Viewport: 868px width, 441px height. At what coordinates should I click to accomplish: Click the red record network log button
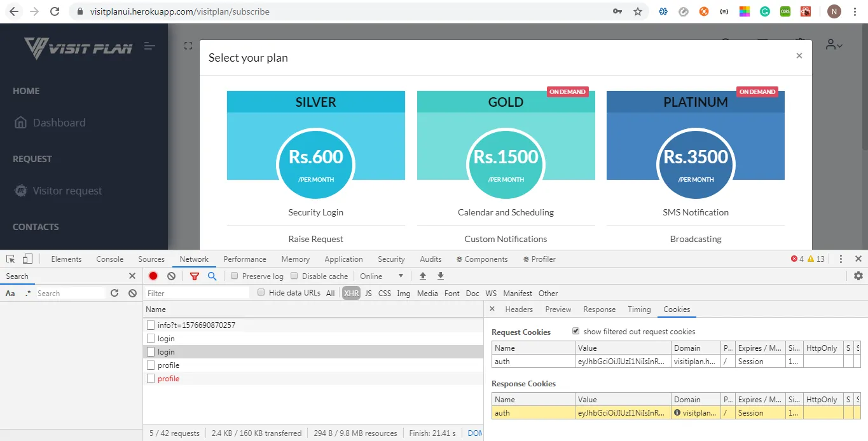click(x=153, y=276)
